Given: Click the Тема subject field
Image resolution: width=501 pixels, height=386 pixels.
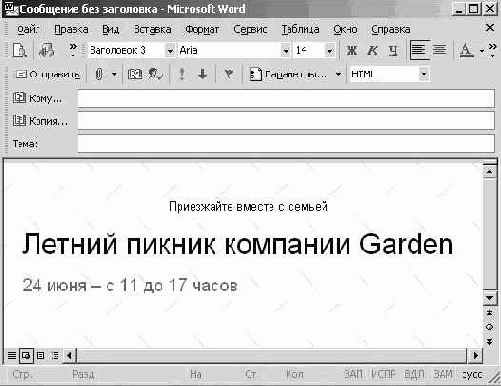Looking at the screenshot, I should [286, 143].
